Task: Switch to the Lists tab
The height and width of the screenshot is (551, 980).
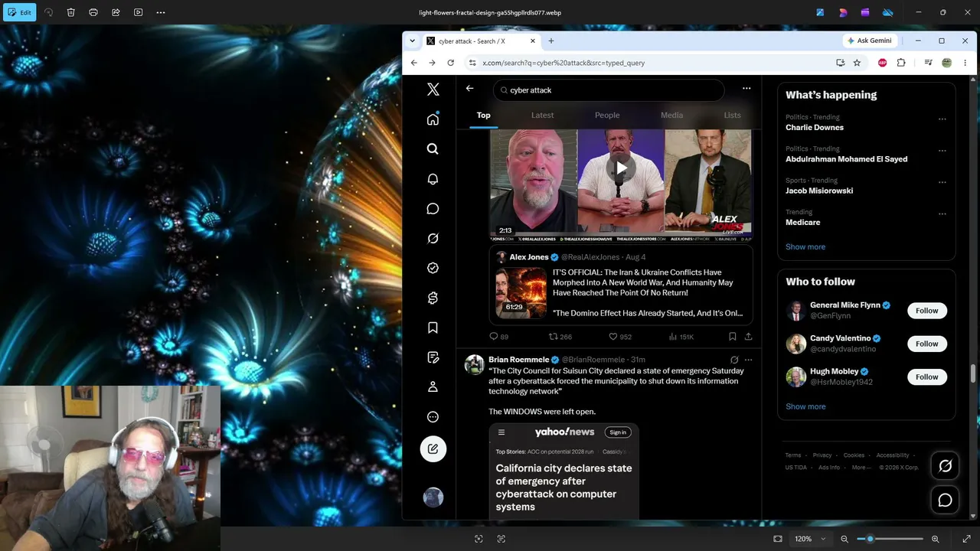Action: pyautogui.click(x=733, y=116)
